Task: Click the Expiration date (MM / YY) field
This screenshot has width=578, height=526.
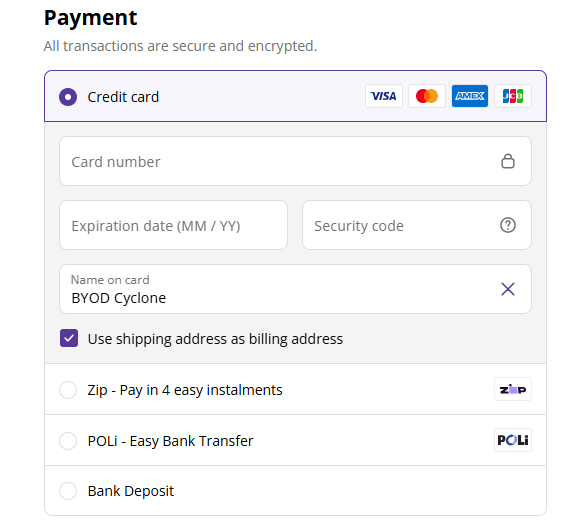Action: 173,225
